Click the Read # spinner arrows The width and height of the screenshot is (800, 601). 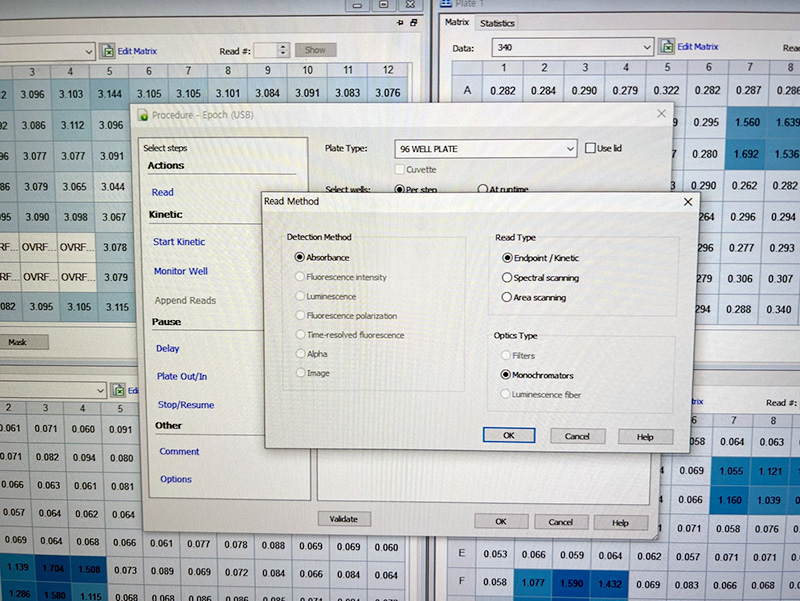283,50
